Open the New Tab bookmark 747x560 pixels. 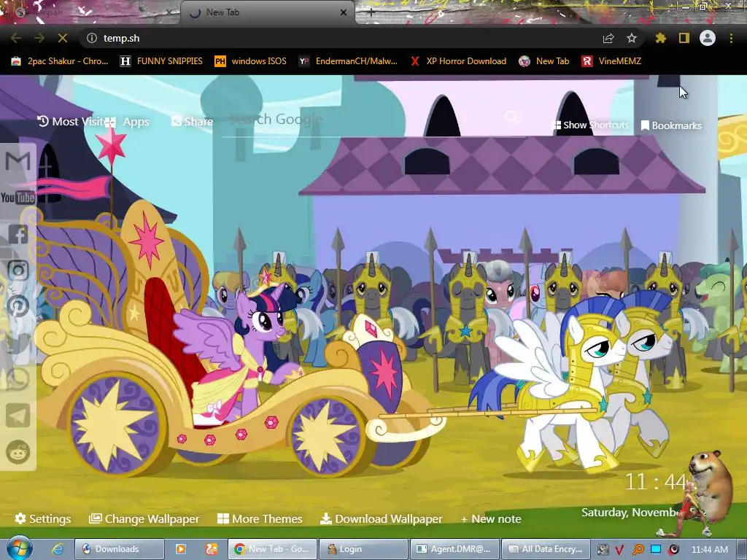[x=544, y=61]
